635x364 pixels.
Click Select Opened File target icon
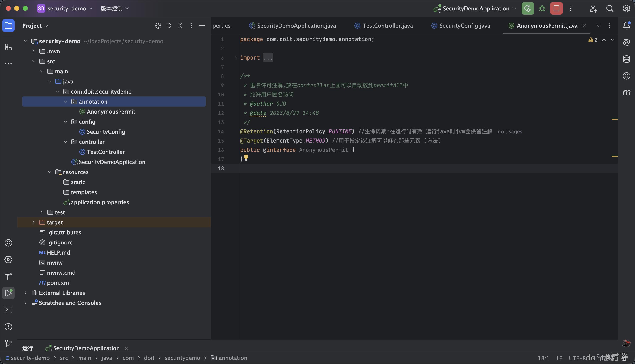tap(158, 26)
